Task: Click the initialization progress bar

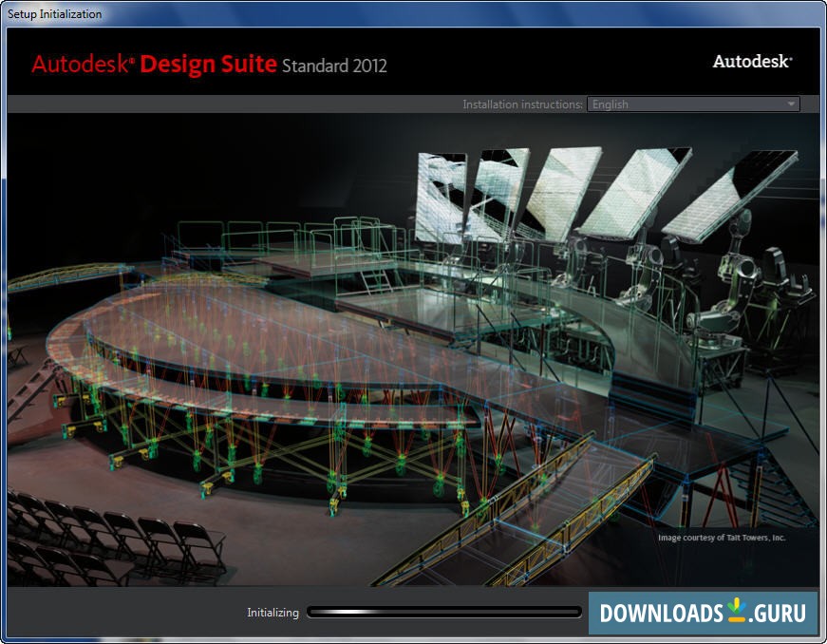Action: click(444, 613)
